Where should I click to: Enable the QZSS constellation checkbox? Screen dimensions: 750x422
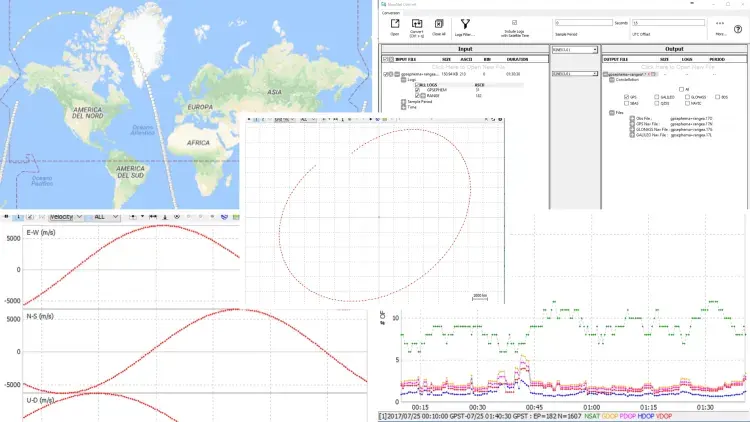[657, 103]
